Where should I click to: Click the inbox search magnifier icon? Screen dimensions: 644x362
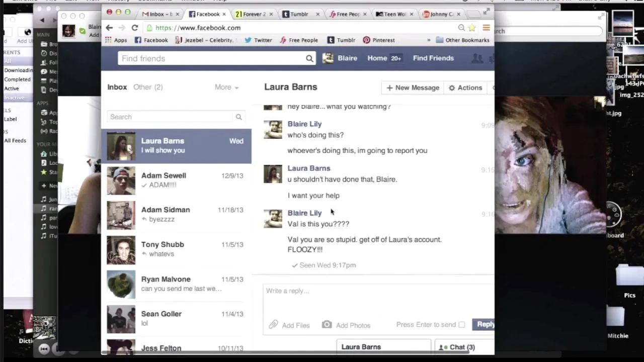[x=238, y=117]
